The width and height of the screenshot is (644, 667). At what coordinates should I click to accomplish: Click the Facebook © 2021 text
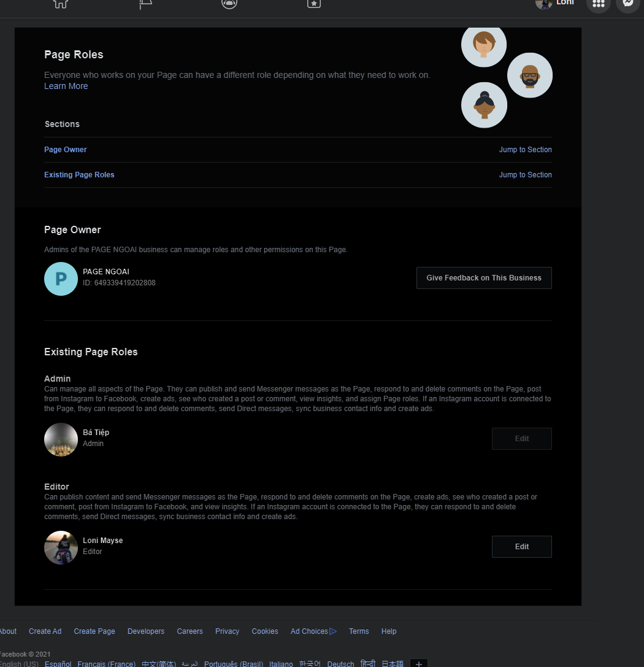point(26,654)
